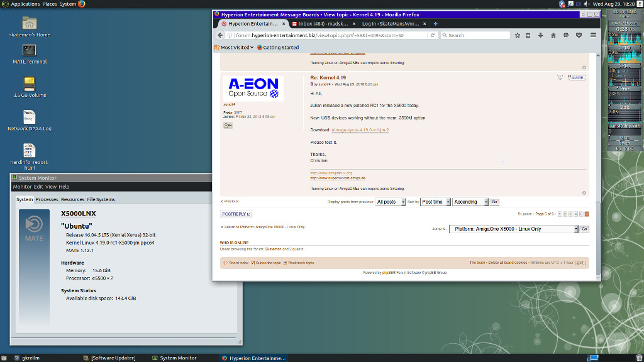Close the Inbox (484) tab
The width and height of the screenshot is (644, 362).
click(x=354, y=24)
